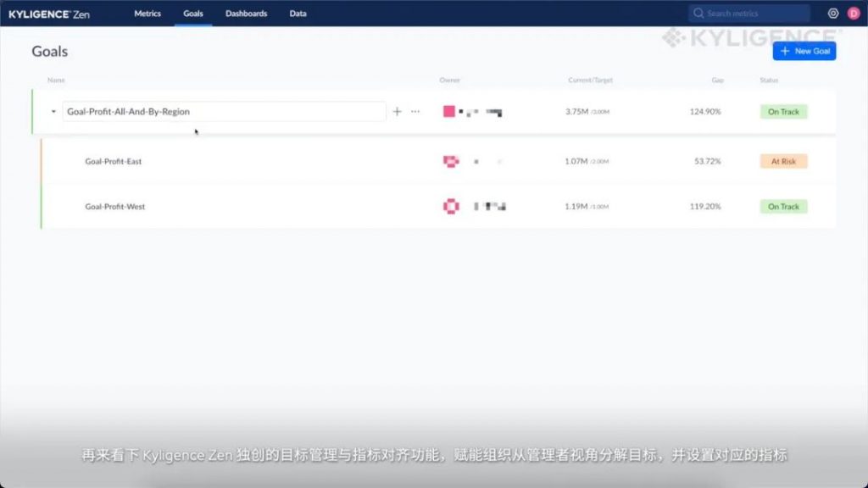Screen dimensions: 868x488
Task: Click the Owner column header
Action: coord(449,80)
